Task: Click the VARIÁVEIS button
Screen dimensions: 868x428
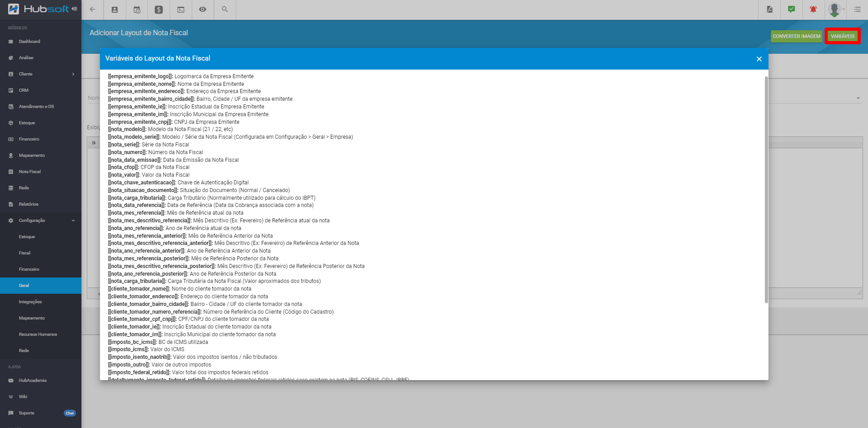Action: 843,36
